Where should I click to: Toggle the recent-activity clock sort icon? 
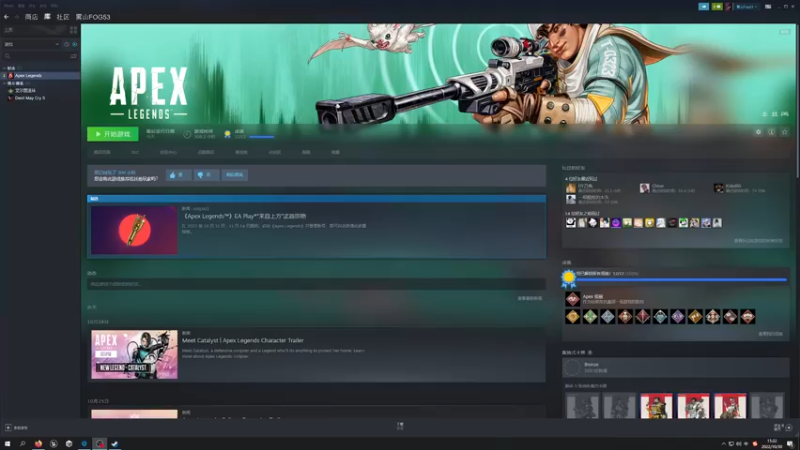[66, 44]
